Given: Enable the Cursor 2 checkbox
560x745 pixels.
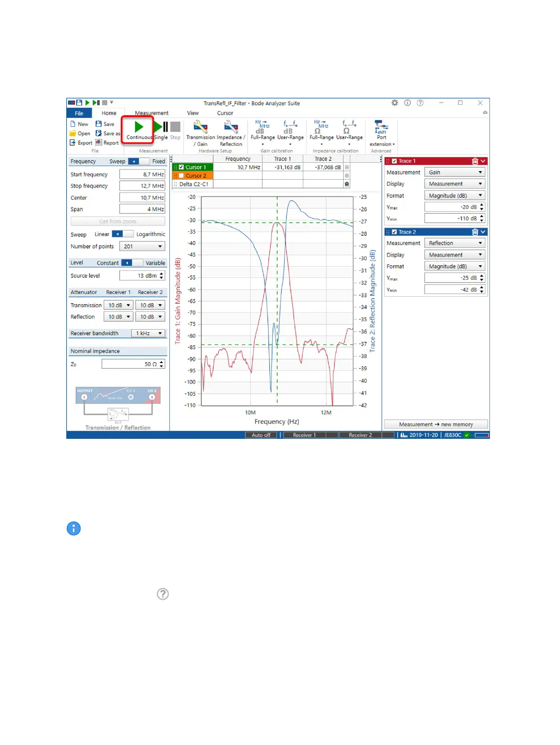Looking at the screenshot, I should (181, 175).
